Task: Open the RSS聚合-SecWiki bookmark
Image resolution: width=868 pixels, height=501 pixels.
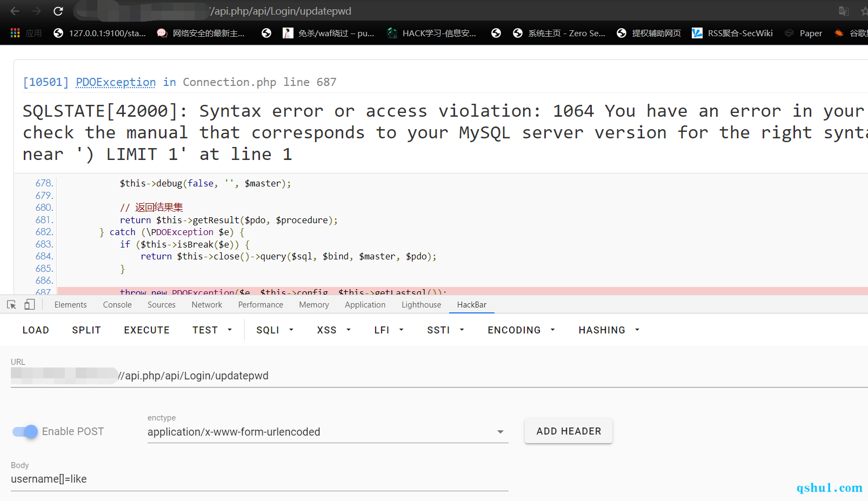Action: pos(732,33)
